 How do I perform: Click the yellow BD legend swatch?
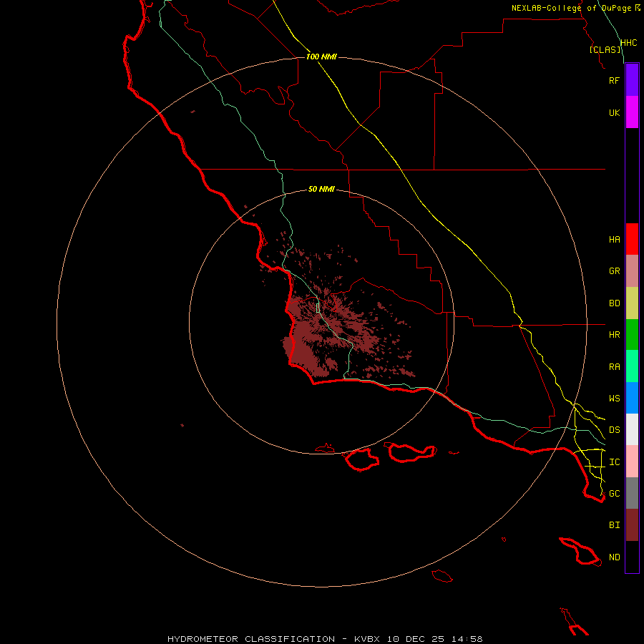coord(632,303)
